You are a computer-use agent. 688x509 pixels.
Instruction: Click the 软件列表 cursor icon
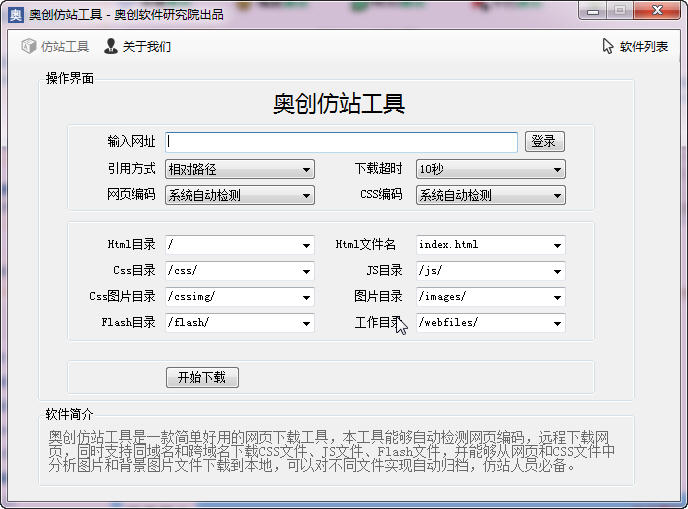click(x=608, y=46)
